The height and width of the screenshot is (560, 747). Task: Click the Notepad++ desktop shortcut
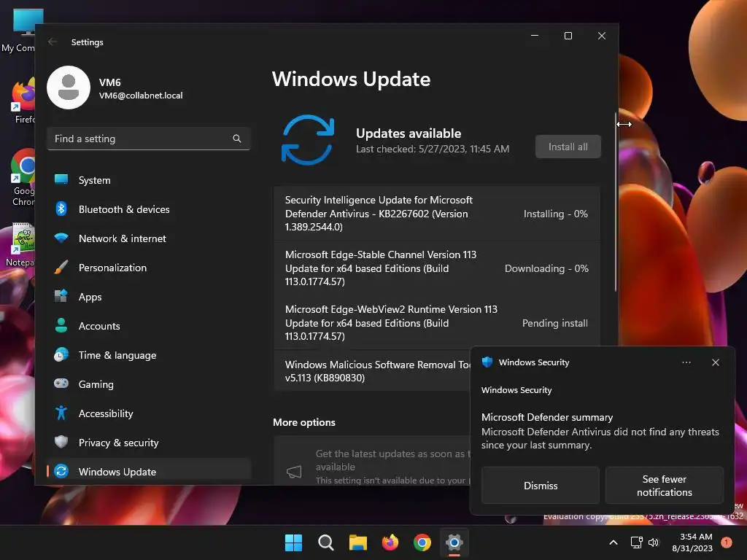coord(21,244)
